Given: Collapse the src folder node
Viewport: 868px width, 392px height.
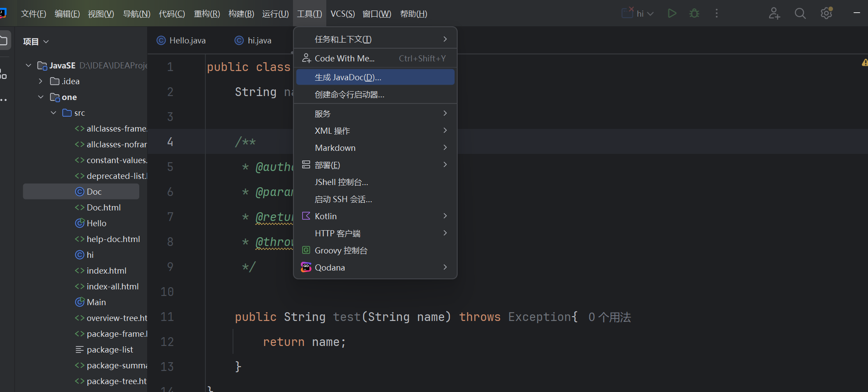Looking at the screenshot, I should pos(53,113).
